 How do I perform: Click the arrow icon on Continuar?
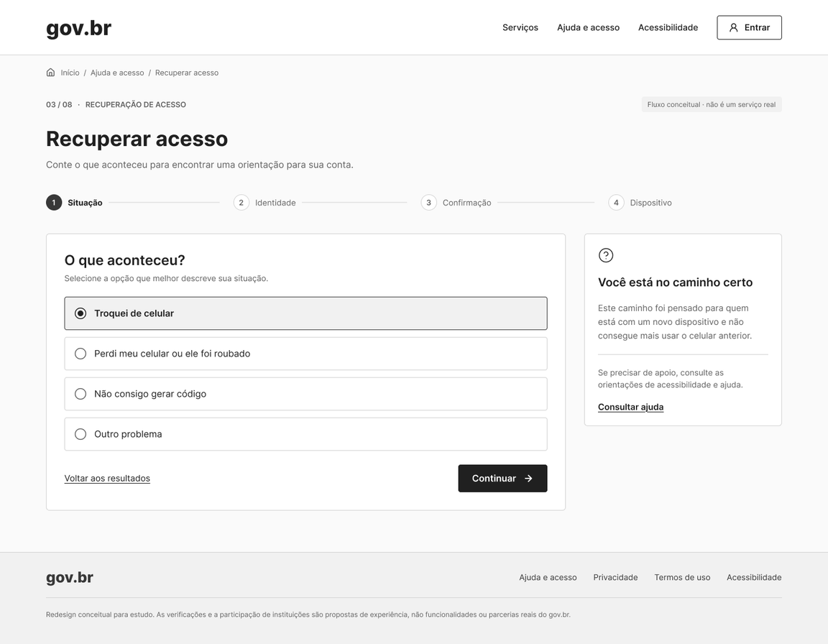click(x=528, y=478)
